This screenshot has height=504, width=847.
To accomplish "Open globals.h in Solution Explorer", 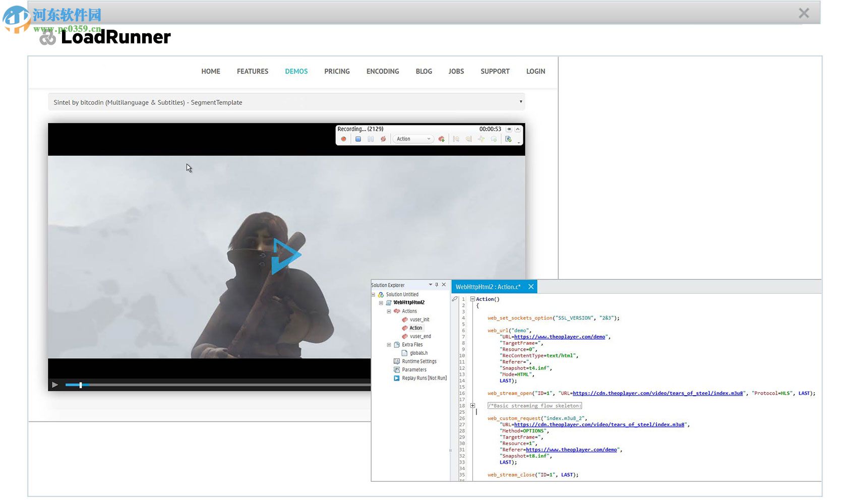I will (x=418, y=353).
